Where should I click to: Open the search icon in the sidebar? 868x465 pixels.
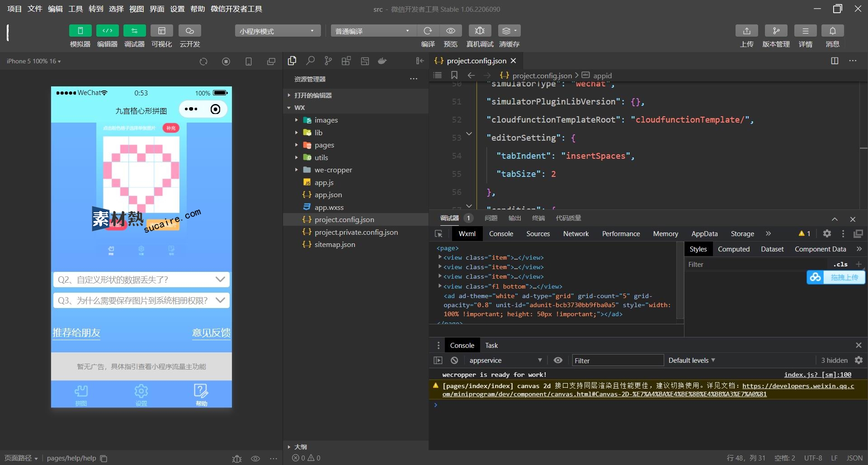[x=310, y=61]
